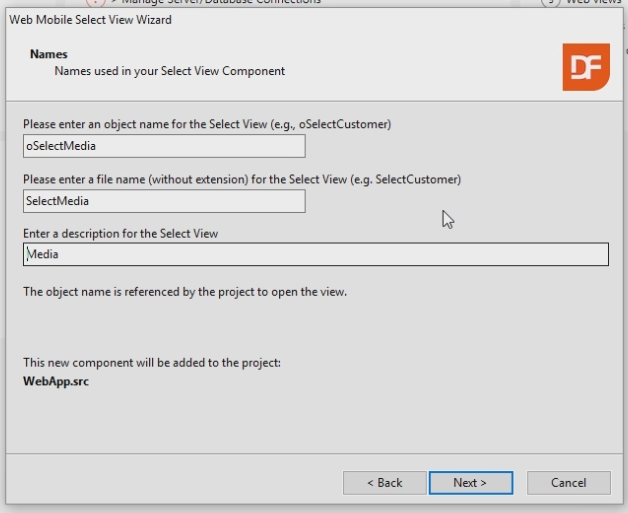This screenshot has height=513, width=628.
Task: Click the file name prompt label
Action: [x=241, y=179]
